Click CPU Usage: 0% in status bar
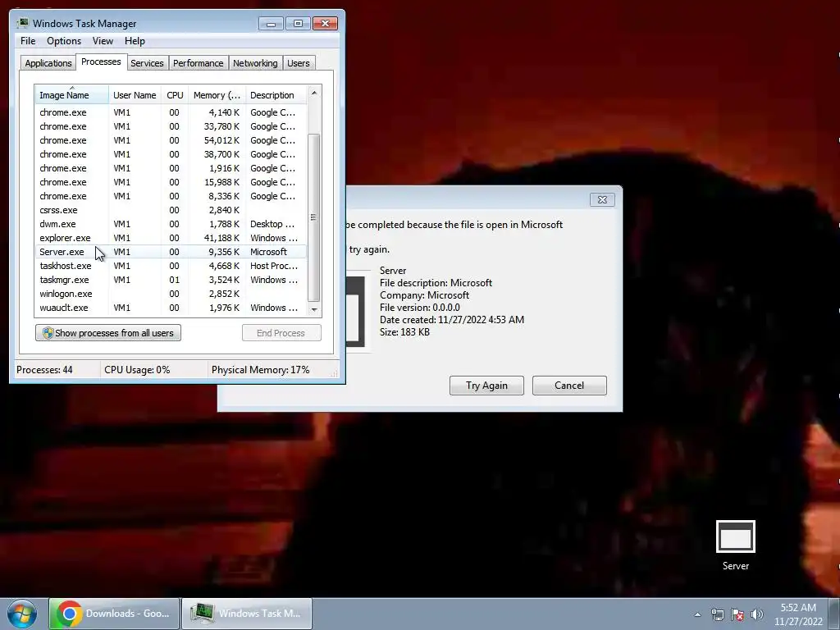This screenshot has height=630, width=840. [137, 370]
